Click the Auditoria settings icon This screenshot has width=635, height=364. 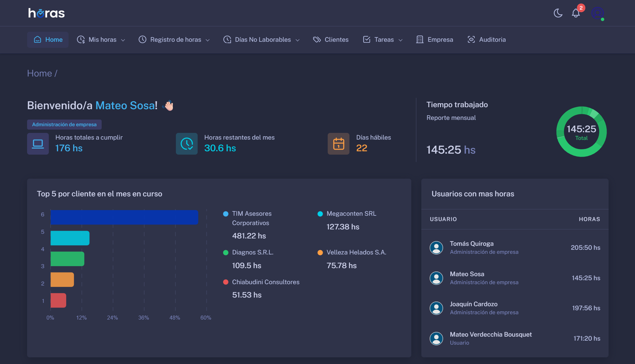[x=471, y=39]
